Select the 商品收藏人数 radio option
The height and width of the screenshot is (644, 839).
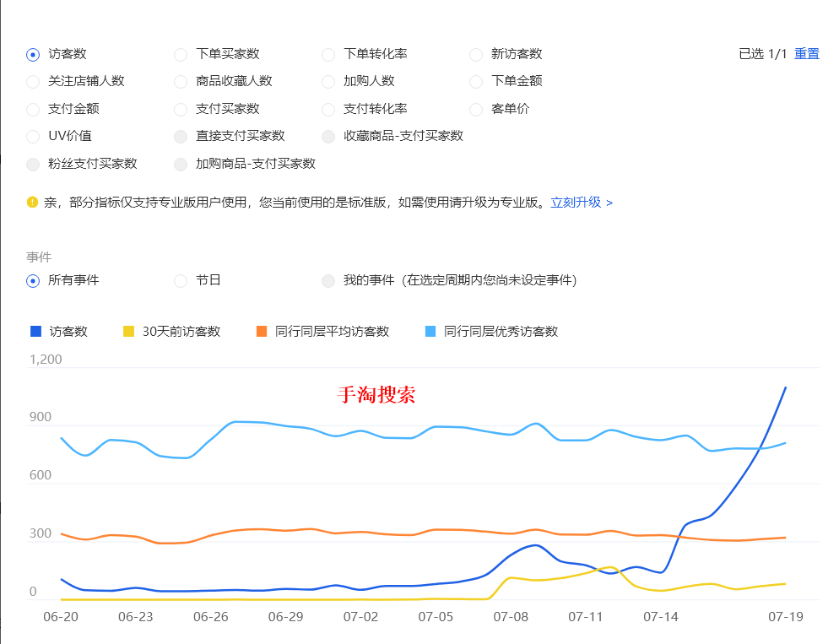coord(181,82)
